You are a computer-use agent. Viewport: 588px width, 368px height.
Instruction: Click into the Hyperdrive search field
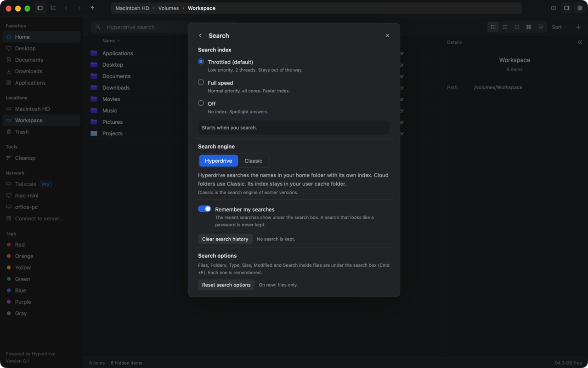(x=164, y=27)
